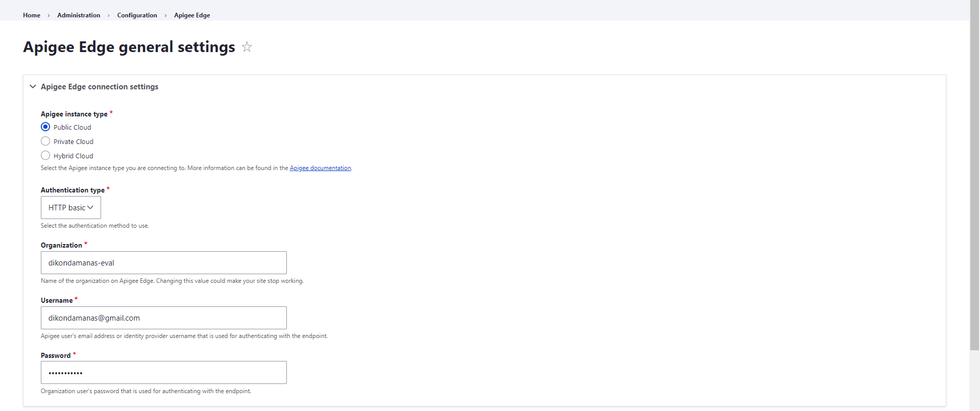This screenshot has height=411, width=980.
Task: Click the Apigee Edge general settings heading
Action: [x=129, y=47]
